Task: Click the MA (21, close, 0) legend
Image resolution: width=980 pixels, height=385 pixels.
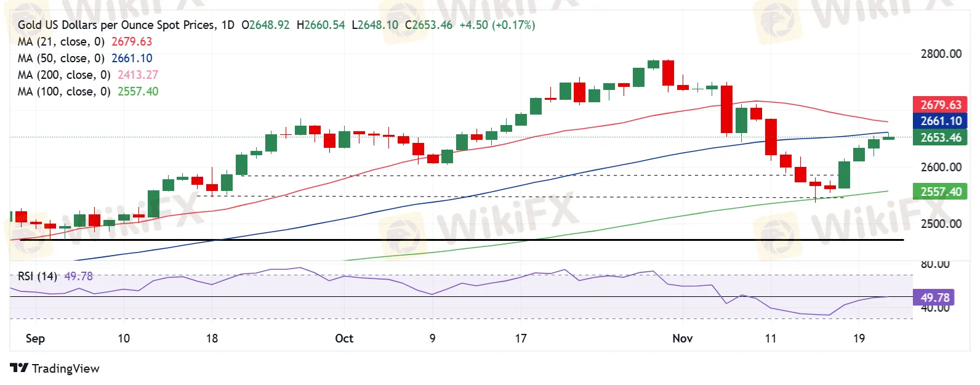Action: pos(61,42)
